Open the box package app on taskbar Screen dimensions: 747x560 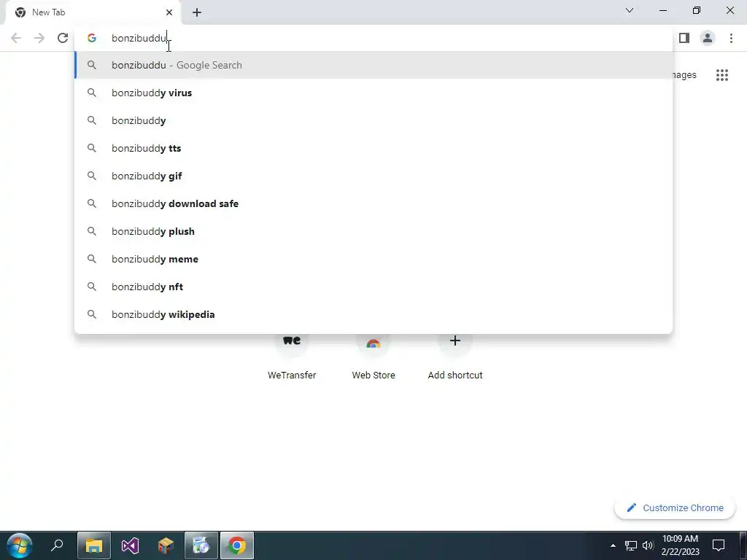point(166,545)
